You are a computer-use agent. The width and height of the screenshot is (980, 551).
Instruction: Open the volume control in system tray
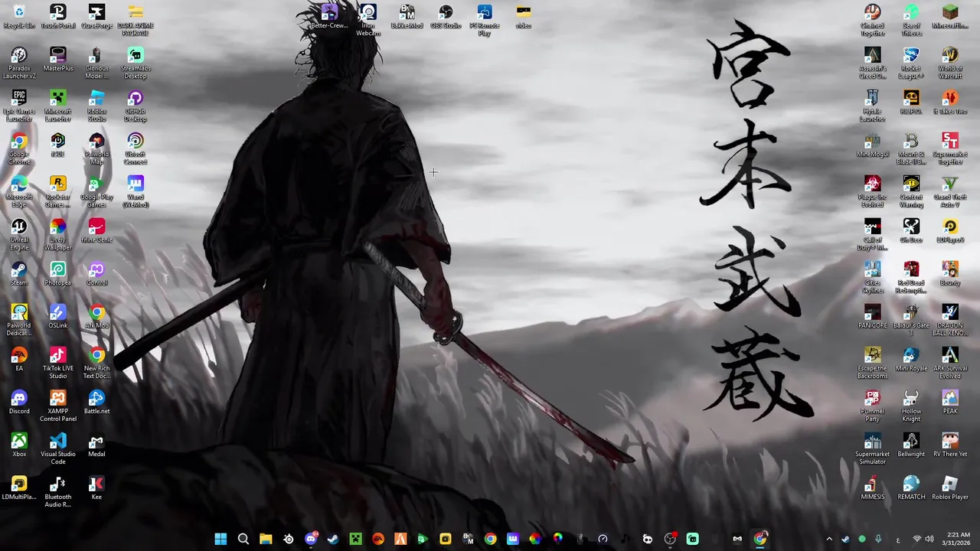pyautogui.click(x=930, y=540)
